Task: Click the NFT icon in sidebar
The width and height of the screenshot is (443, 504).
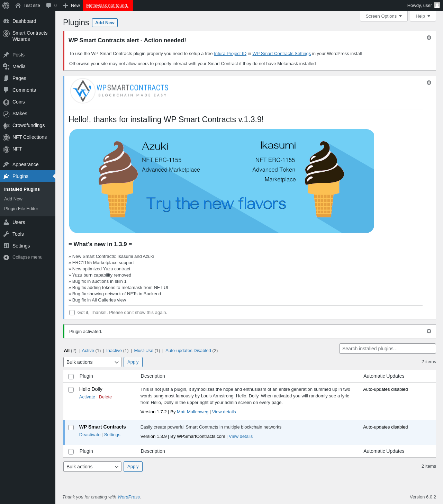Action: pos(6,149)
